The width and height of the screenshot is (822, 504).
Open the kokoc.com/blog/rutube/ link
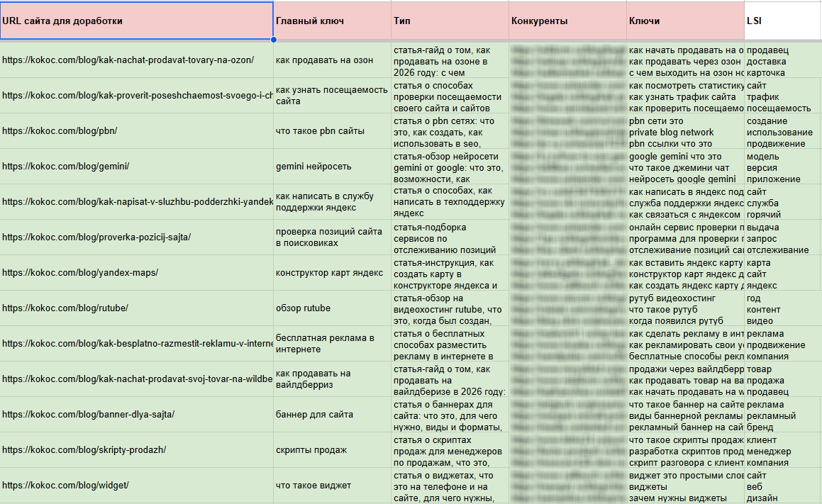[65, 308]
